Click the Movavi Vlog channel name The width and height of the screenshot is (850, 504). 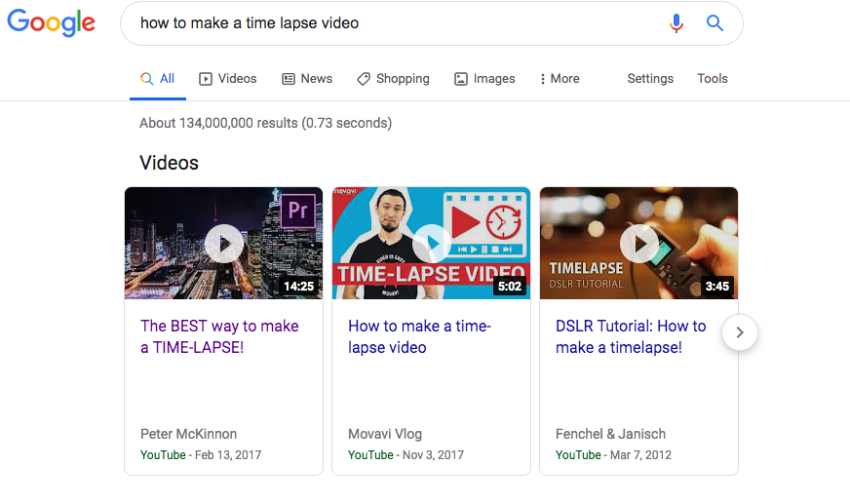385,434
